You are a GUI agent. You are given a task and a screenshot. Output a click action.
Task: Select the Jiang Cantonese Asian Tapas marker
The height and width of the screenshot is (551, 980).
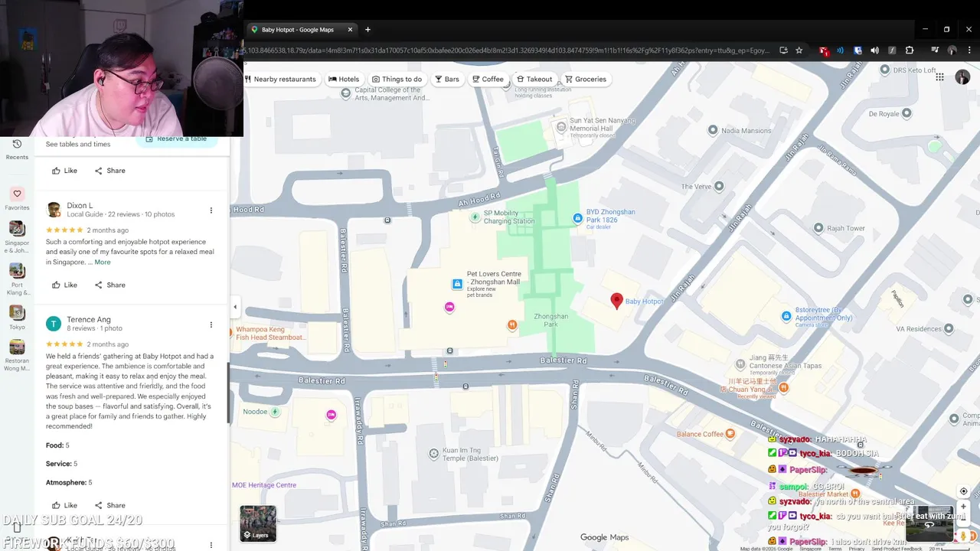(x=740, y=365)
